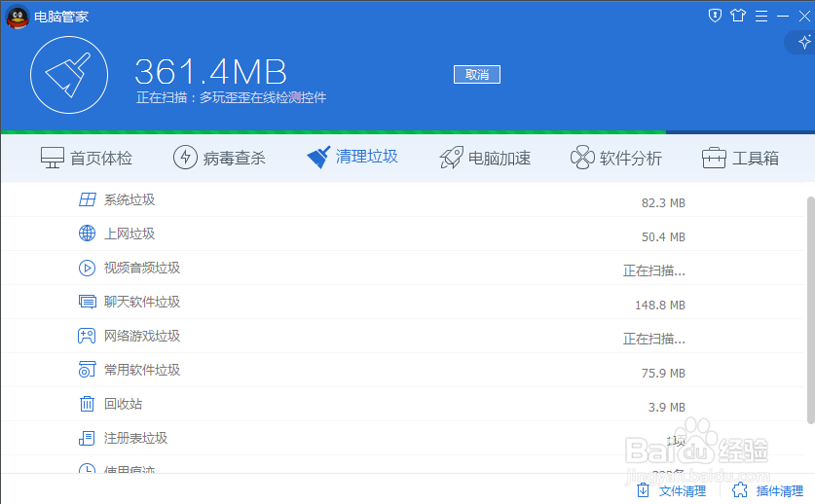
Task: Click the 注册表垃圾 registry icon
Action: 87,438
